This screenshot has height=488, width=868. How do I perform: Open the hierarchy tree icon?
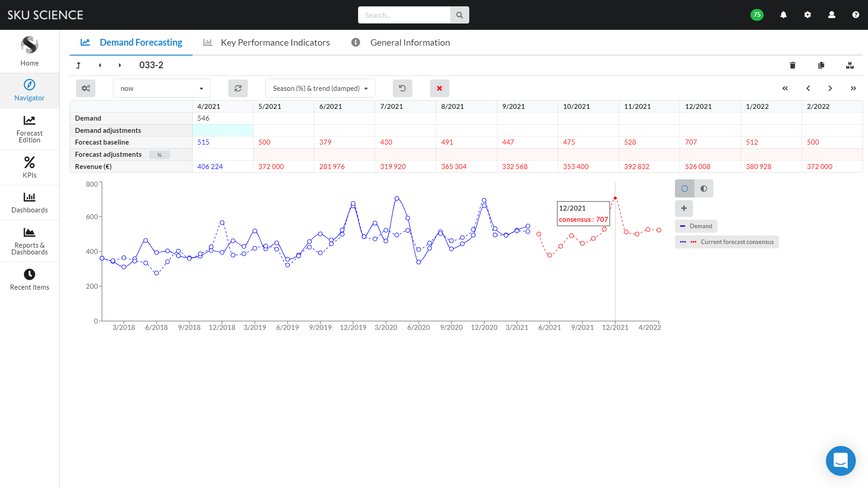pyautogui.click(x=849, y=66)
